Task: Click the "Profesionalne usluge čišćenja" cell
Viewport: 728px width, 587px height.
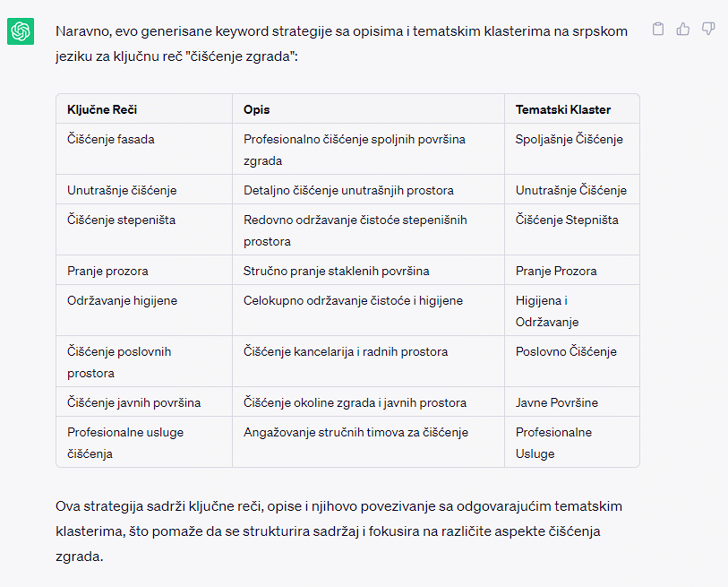Action: [124, 443]
